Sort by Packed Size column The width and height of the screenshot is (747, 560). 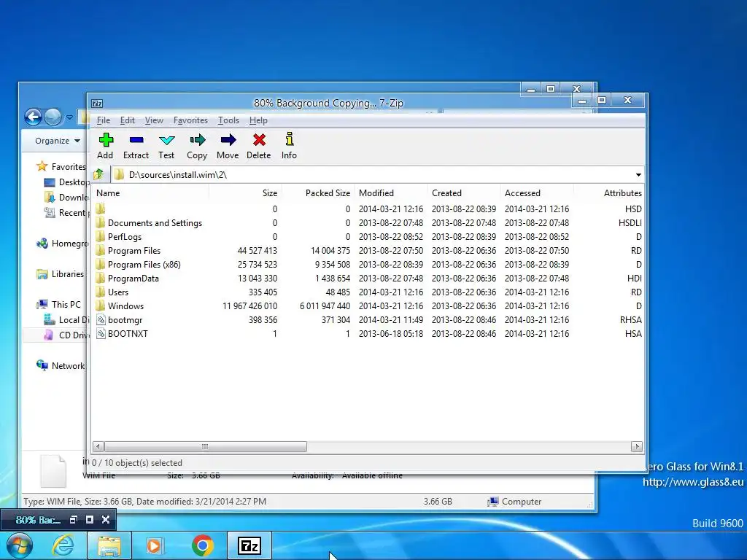pos(319,192)
